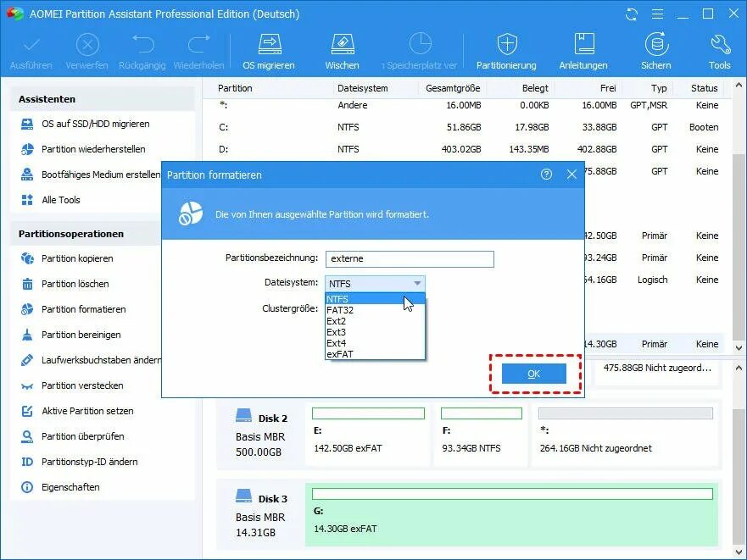Choose Partition überprüfen operation

pos(73,436)
